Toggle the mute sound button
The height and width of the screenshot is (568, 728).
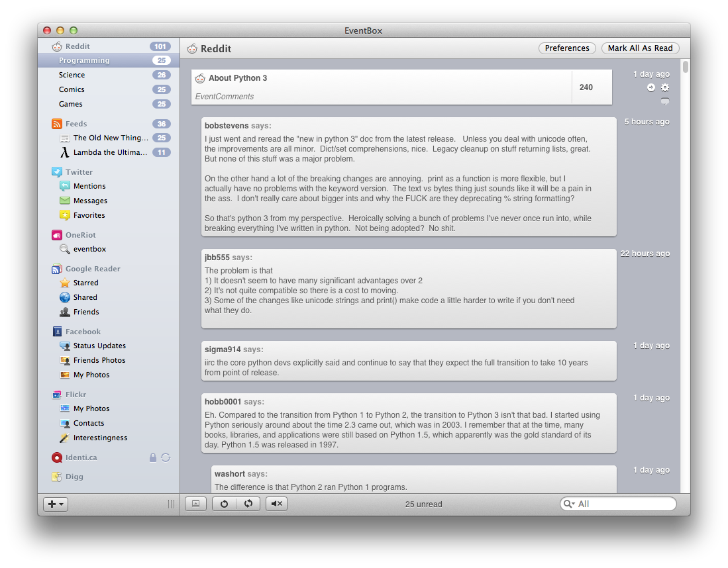click(x=276, y=504)
